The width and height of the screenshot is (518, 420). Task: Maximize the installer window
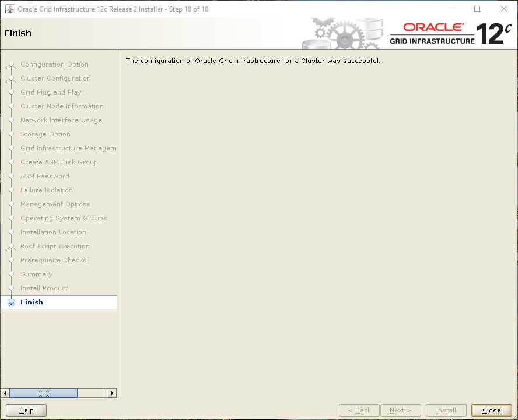point(477,9)
